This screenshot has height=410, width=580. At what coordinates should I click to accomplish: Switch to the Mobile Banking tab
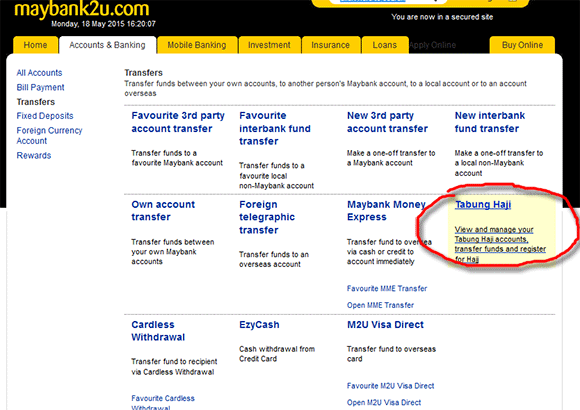coord(197,45)
